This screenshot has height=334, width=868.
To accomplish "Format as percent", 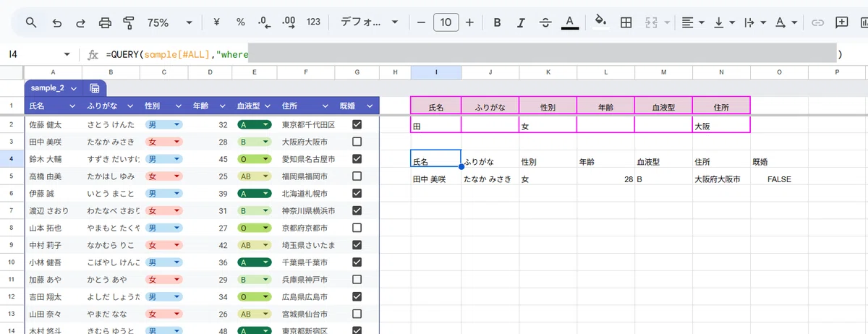I will point(241,22).
